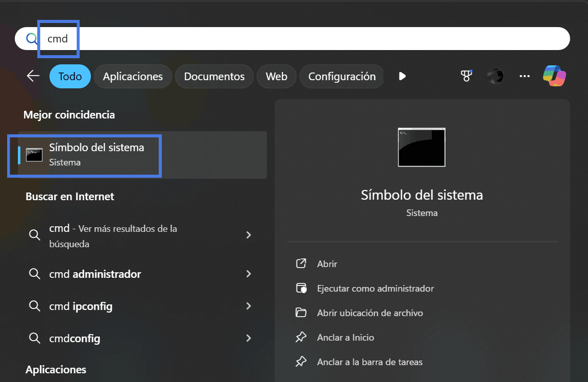Switch to the Aplicaciones filter tab

[133, 76]
